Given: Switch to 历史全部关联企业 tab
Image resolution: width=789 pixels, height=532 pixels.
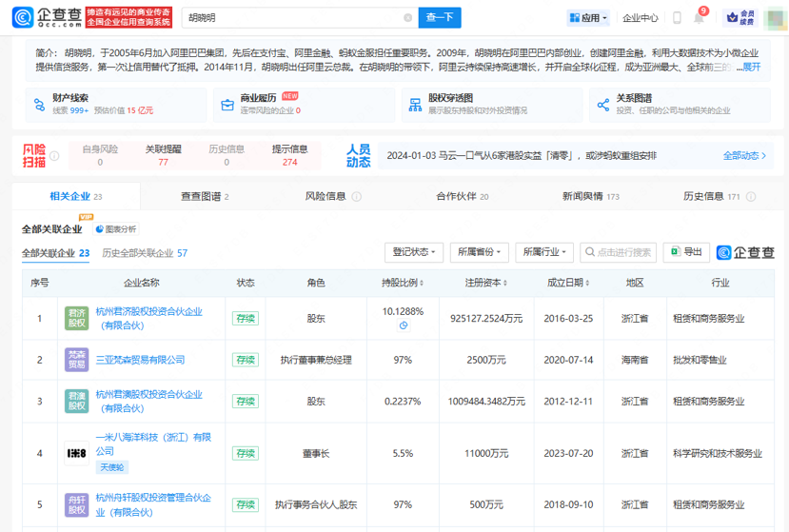Looking at the screenshot, I should pos(144,253).
